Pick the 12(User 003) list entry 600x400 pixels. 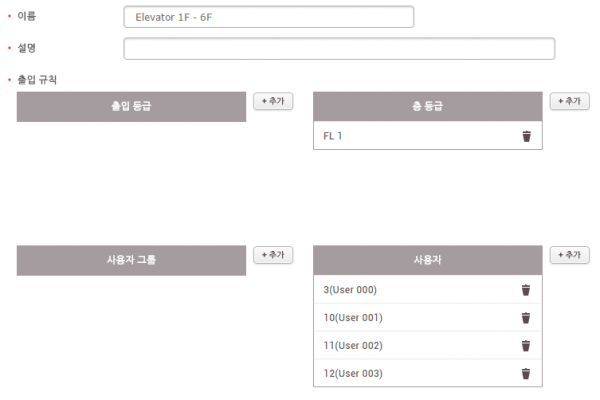400,374
